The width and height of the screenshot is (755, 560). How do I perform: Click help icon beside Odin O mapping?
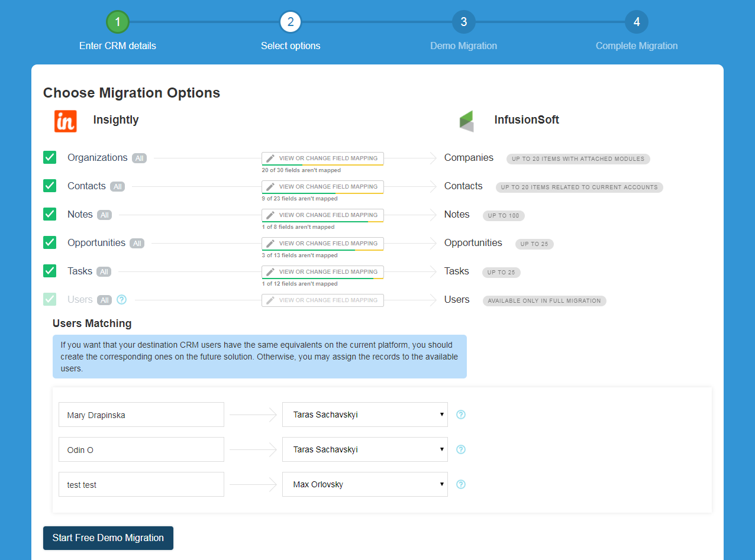click(x=462, y=449)
